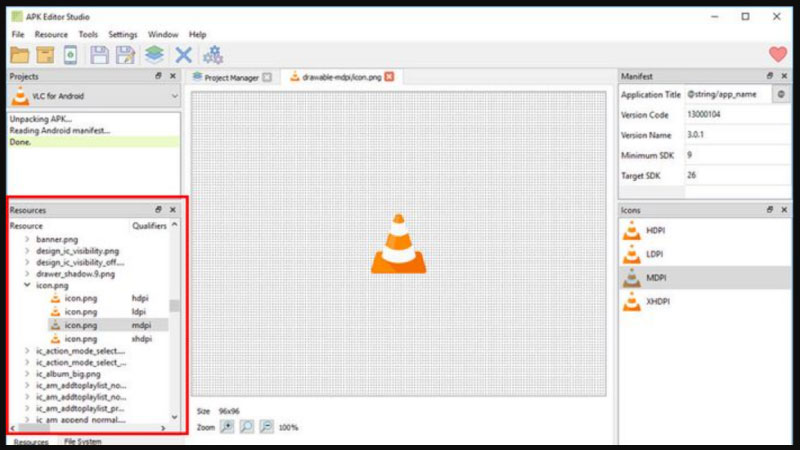Select HDPI icon in Icons panel

pos(704,231)
